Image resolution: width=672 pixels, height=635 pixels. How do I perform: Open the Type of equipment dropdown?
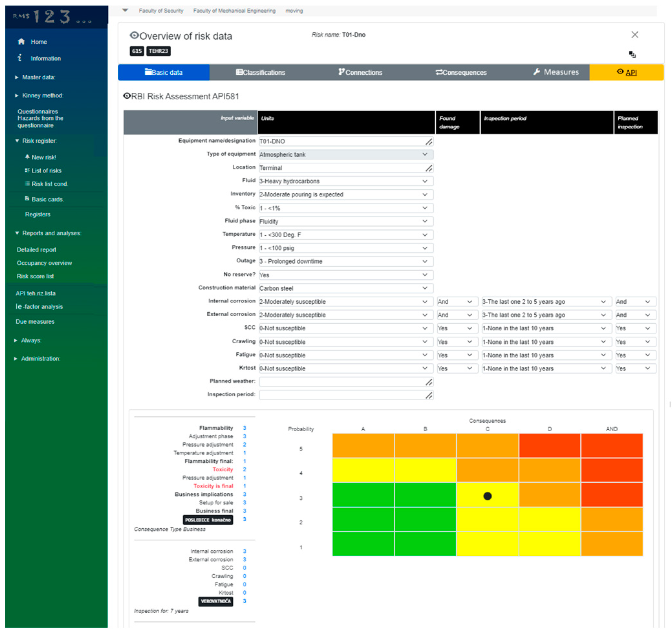pos(346,155)
